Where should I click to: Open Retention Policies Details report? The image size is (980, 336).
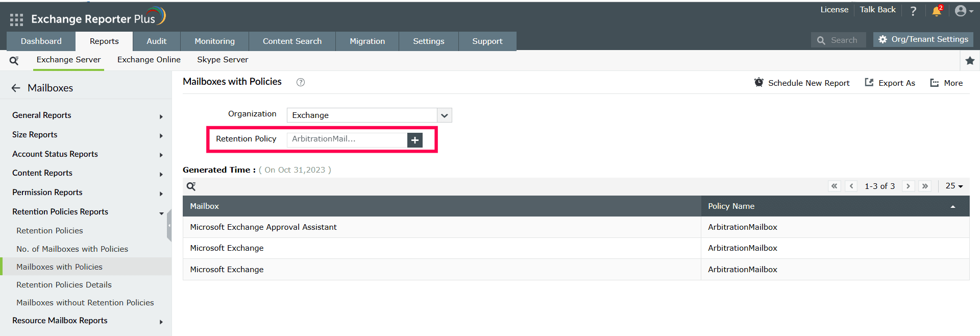64,285
